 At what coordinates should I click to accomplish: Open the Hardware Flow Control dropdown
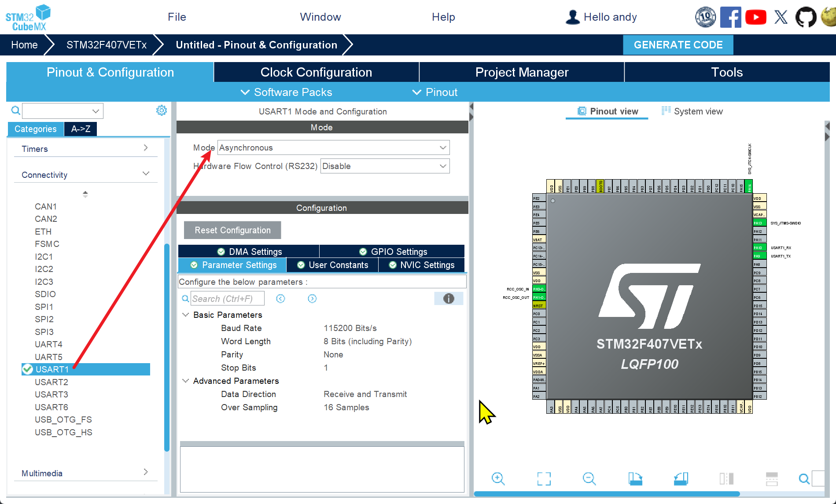click(x=385, y=166)
